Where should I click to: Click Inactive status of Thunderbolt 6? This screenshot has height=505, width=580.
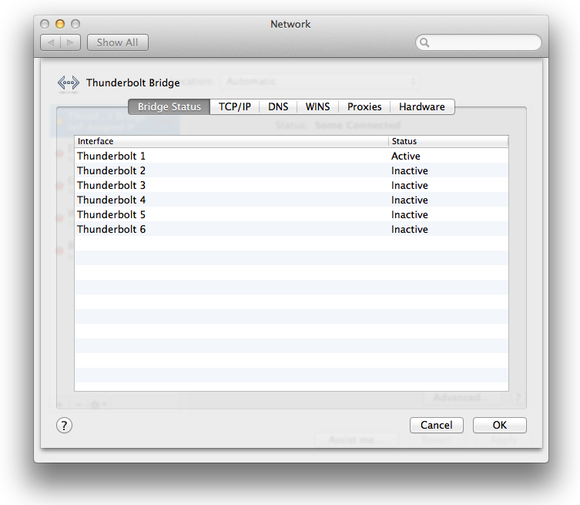pos(409,229)
